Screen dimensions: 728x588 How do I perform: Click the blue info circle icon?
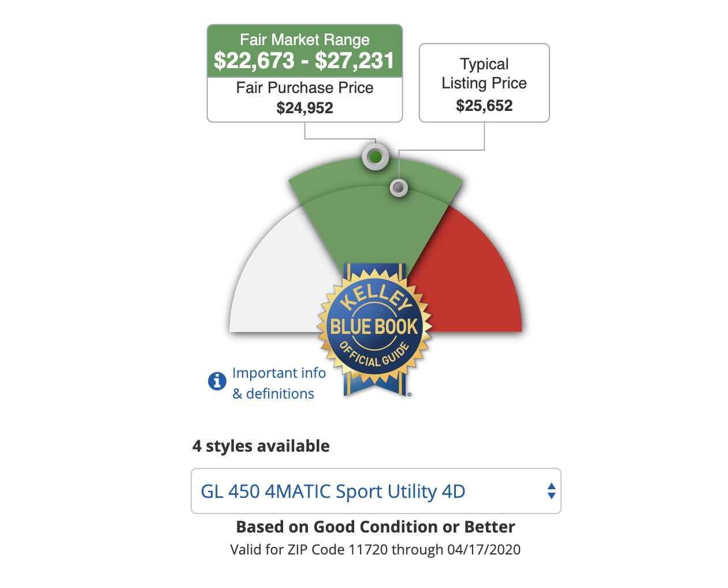217,381
